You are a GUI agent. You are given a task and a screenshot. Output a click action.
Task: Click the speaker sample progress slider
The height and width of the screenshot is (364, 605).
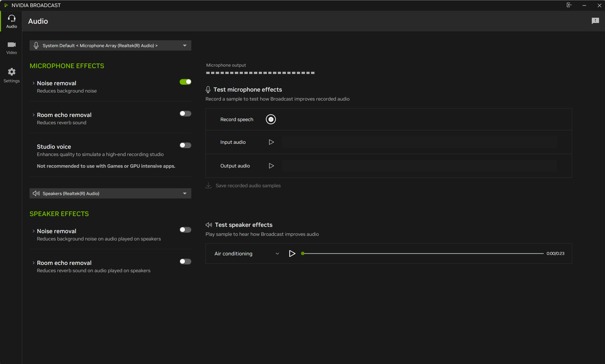(422, 253)
